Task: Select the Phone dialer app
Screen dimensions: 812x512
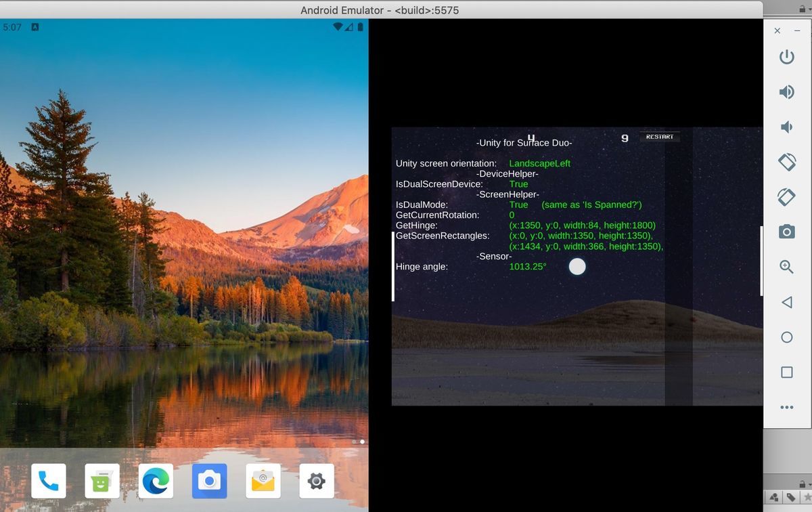Action: pyautogui.click(x=47, y=481)
